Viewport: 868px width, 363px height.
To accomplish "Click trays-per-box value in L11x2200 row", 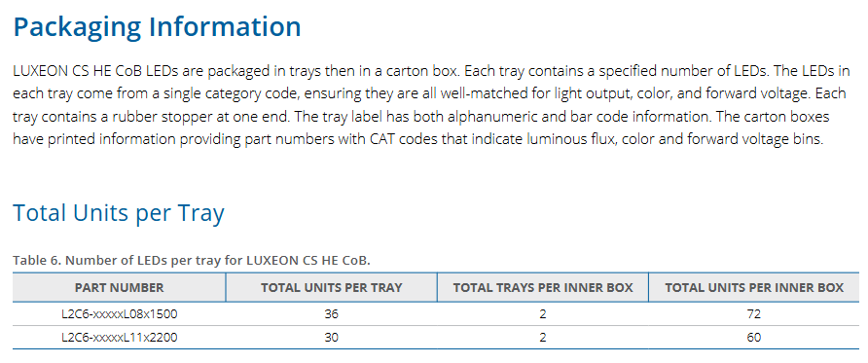I will (543, 337).
